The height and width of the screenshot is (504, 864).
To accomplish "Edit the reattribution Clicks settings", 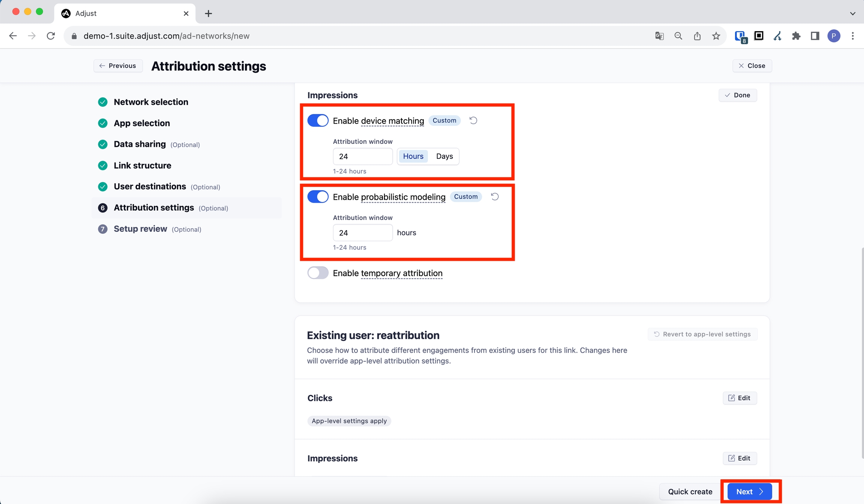I will coord(739,398).
